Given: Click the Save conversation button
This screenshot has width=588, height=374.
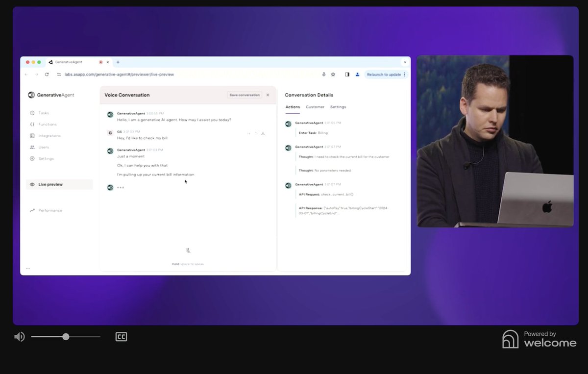Looking at the screenshot, I should coord(245,95).
